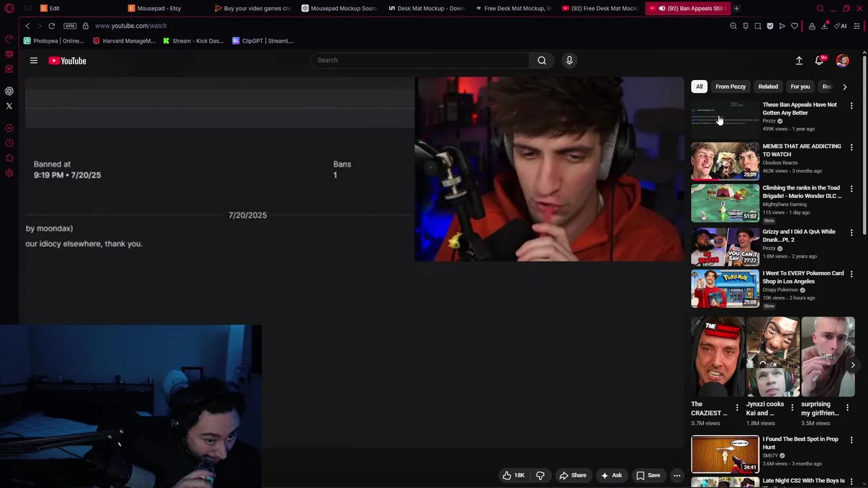
Task: Save the video to a playlist
Action: [648, 475]
